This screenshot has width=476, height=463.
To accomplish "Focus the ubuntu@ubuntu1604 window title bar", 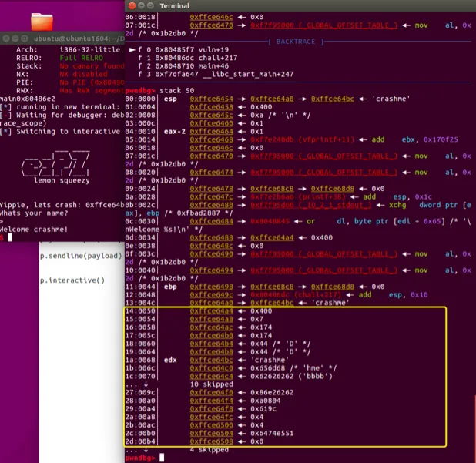I will coord(77,39).
